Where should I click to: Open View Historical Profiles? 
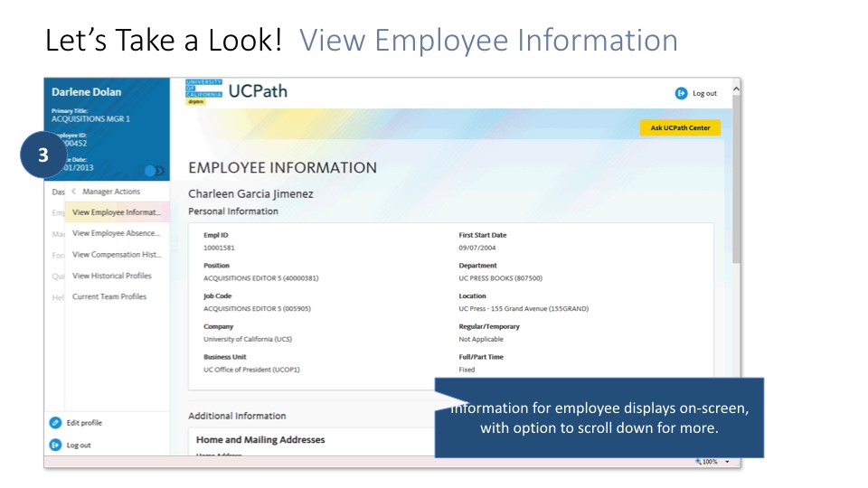(x=112, y=276)
